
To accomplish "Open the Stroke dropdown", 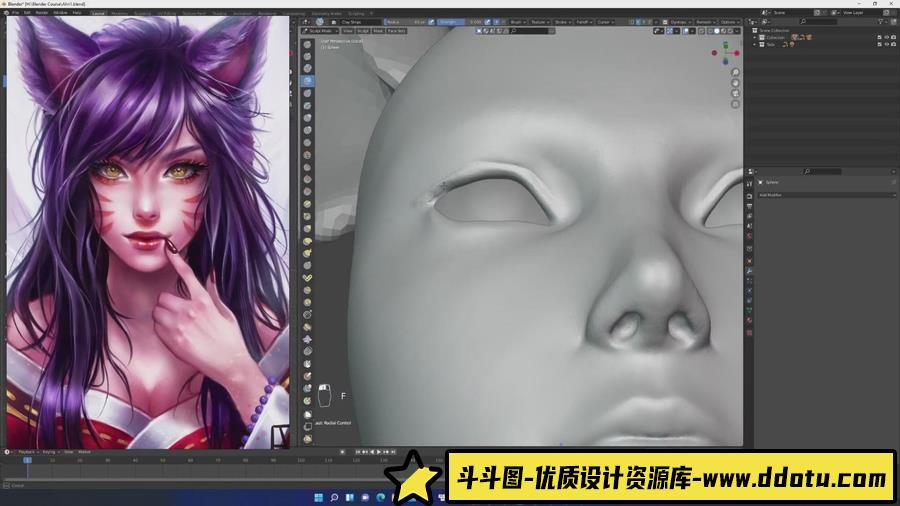I will pos(562,22).
